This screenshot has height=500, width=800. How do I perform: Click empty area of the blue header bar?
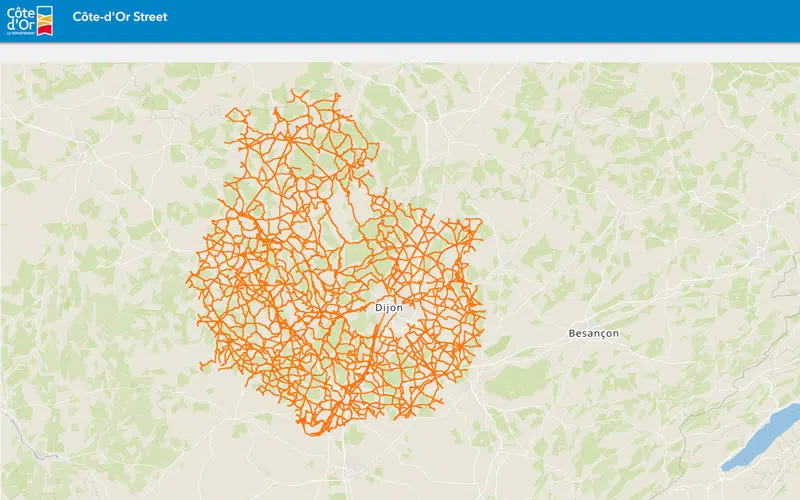(x=500, y=20)
